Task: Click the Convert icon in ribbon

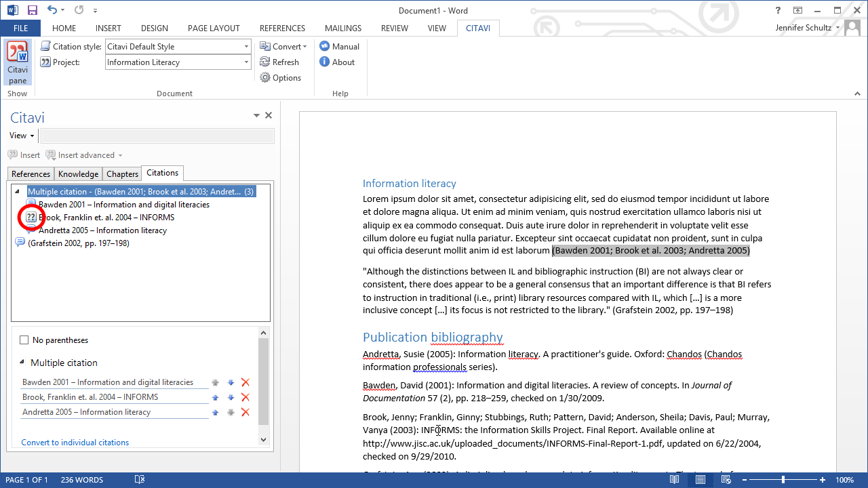Action: tap(265, 46)
